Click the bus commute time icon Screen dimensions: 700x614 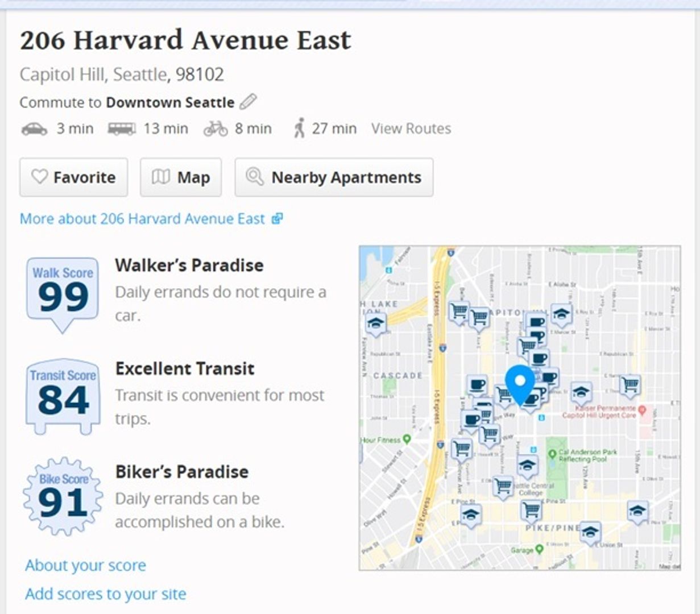coord(122,129)
